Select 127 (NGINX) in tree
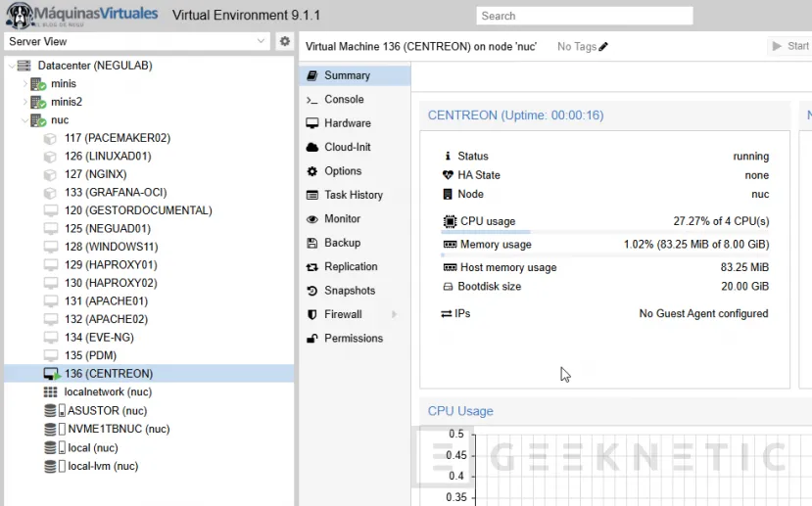Screen dimensions: 812x506 (149, 174)
